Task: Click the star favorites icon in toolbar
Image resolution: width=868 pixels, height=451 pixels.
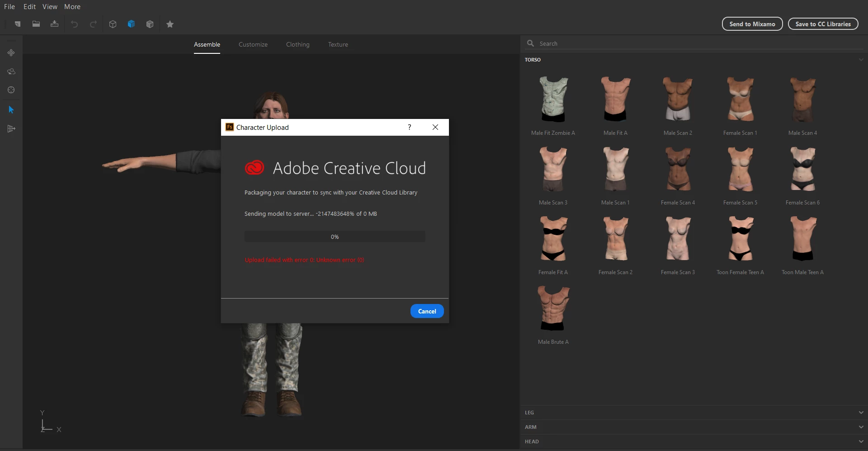Action: click(x=170, y=24)
